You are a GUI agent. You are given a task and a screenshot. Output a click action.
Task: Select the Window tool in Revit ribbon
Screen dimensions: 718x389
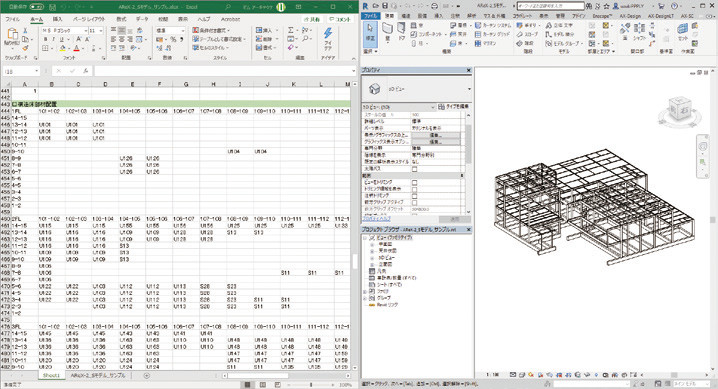tap(417, 26)
